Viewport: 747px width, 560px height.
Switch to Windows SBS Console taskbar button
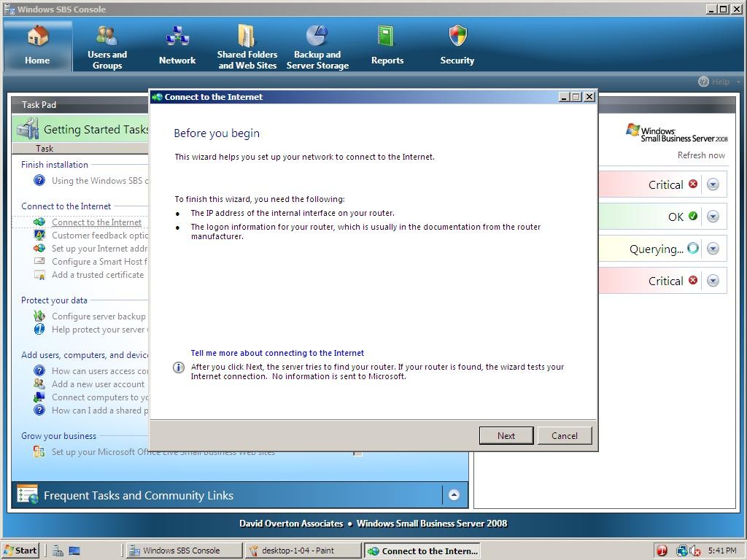[x=185, y=551]
